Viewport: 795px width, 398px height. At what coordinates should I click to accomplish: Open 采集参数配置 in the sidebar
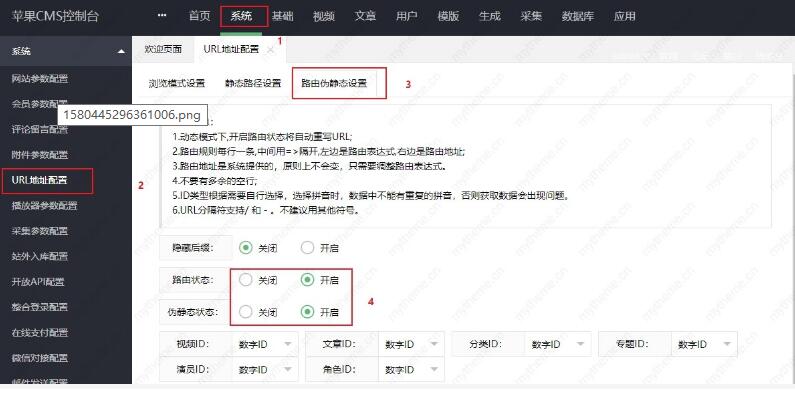[40, 231]
